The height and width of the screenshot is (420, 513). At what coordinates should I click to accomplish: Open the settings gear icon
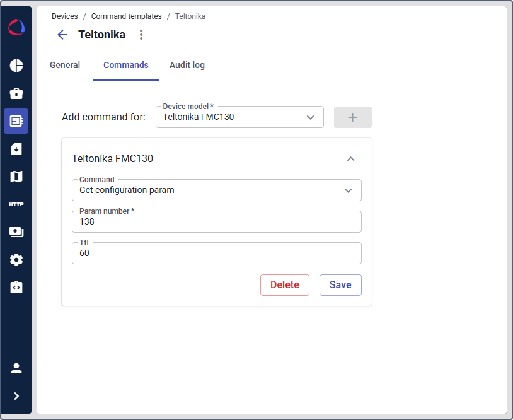pos(16,260)
